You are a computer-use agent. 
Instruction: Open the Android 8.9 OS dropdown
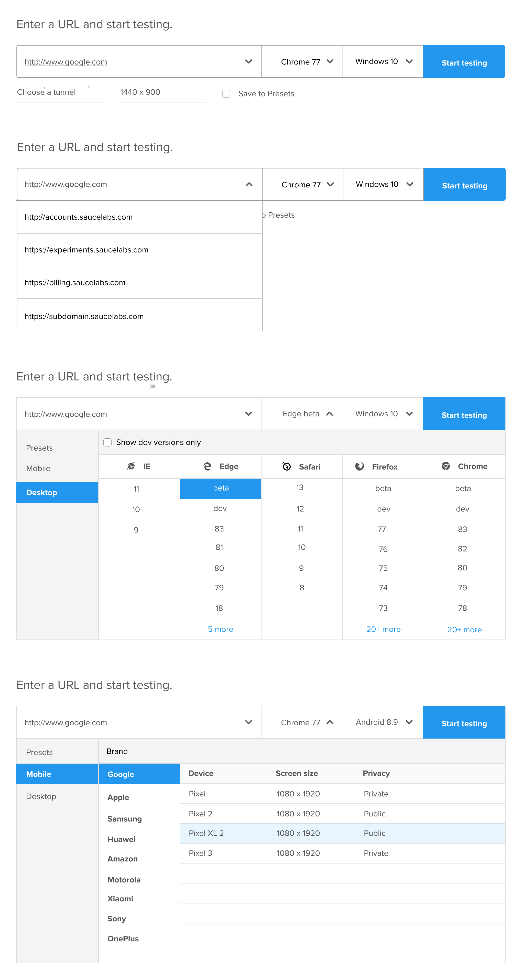(383, 722)
